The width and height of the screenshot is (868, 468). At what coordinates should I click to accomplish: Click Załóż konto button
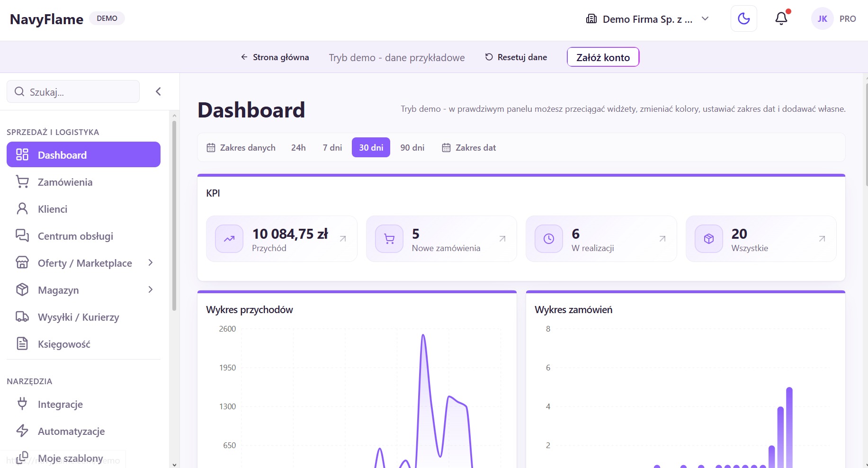click(x=603, y=57)
